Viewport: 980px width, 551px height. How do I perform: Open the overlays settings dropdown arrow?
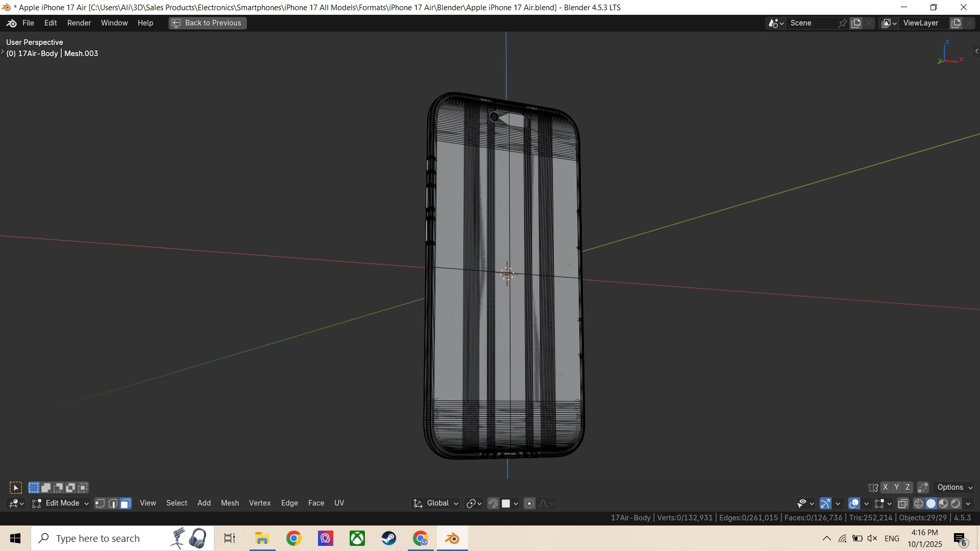click(866, 504)
